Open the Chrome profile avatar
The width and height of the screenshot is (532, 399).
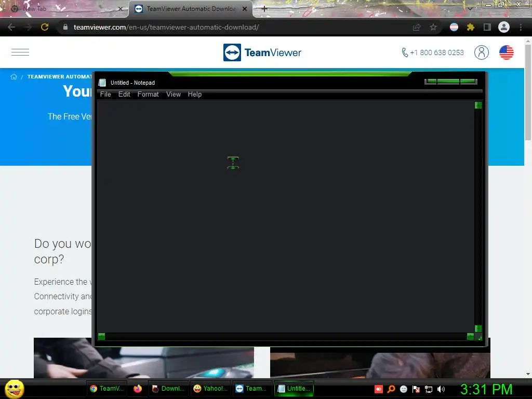[504, 27]
